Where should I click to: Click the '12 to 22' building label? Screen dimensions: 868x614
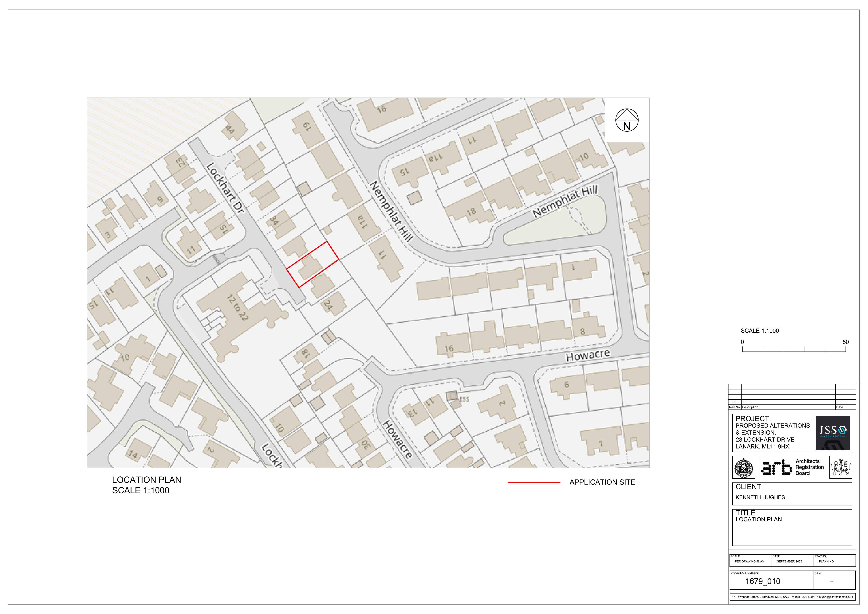tap(237, 308)
